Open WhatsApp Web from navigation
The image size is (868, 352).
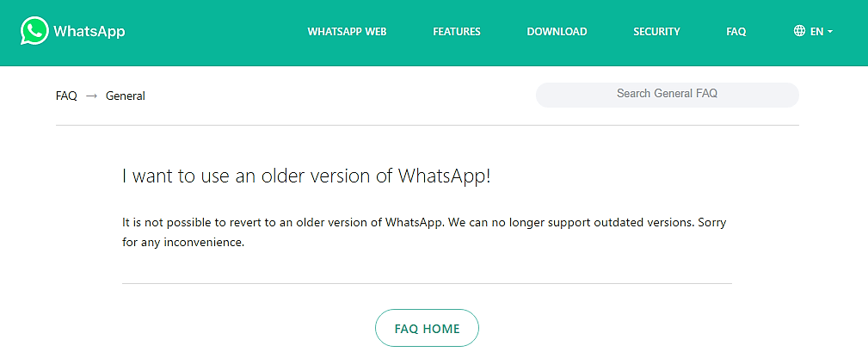coord(347,32)
